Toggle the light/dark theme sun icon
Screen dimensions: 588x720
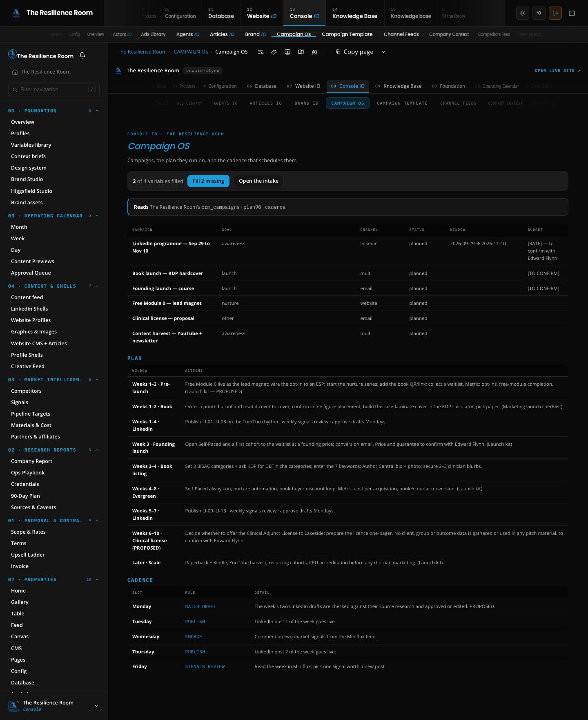click(x=523, y=13)
